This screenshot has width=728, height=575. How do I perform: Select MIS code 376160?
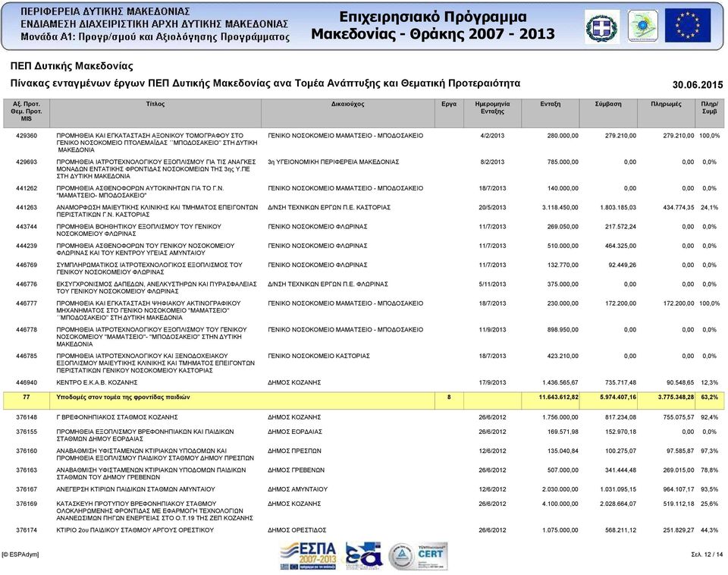(27, 451)
